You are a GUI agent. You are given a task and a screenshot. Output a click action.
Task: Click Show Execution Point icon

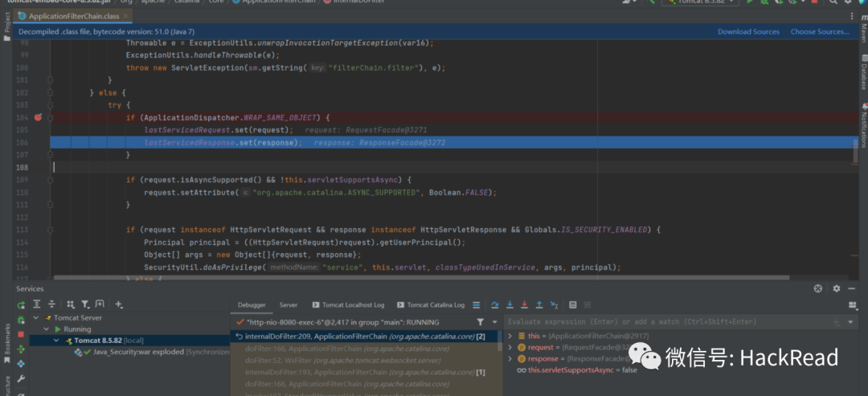point(477,304)
